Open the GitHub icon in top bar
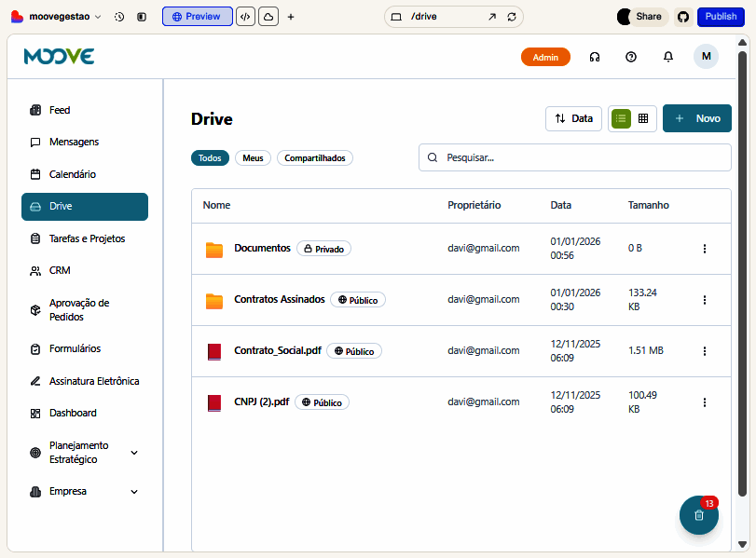756x558 pixels. coord(682,17)
